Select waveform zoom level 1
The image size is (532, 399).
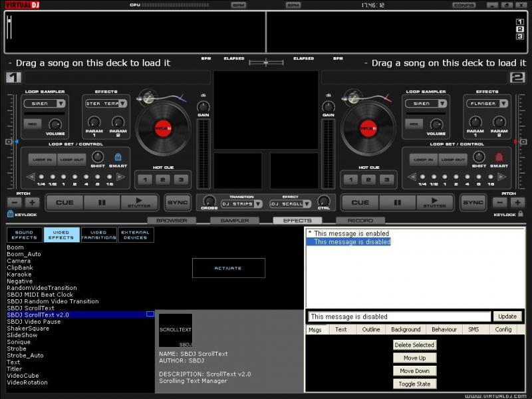tap(520, 22)
